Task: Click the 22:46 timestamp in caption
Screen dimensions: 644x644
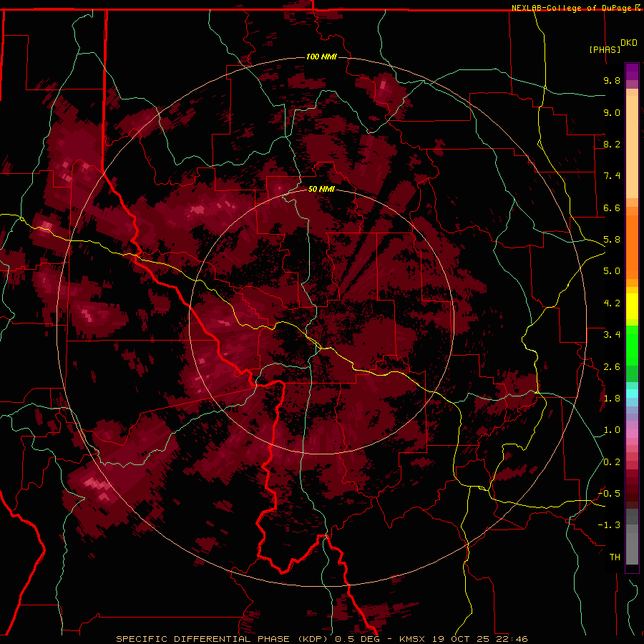Action: 513,639
